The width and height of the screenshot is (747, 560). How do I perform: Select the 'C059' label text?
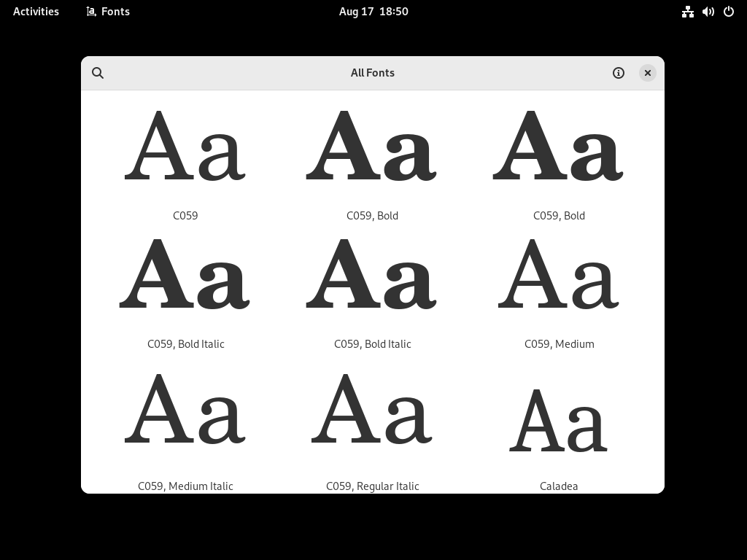click(185, 216)
